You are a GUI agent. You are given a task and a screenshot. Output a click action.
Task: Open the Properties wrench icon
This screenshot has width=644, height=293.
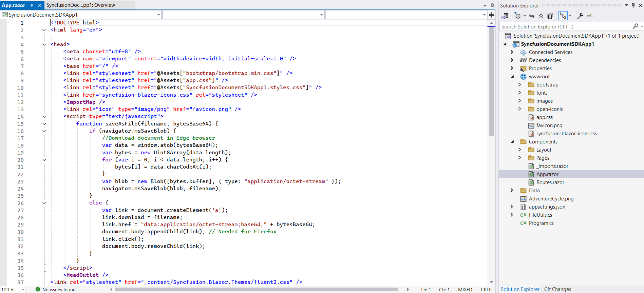click(580, 16)
